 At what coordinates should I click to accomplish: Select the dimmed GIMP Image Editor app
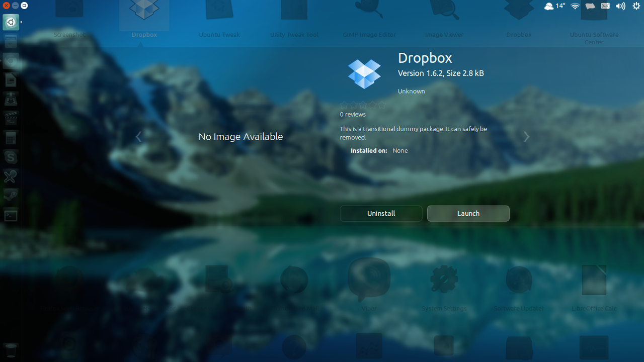tap(369, 19)
